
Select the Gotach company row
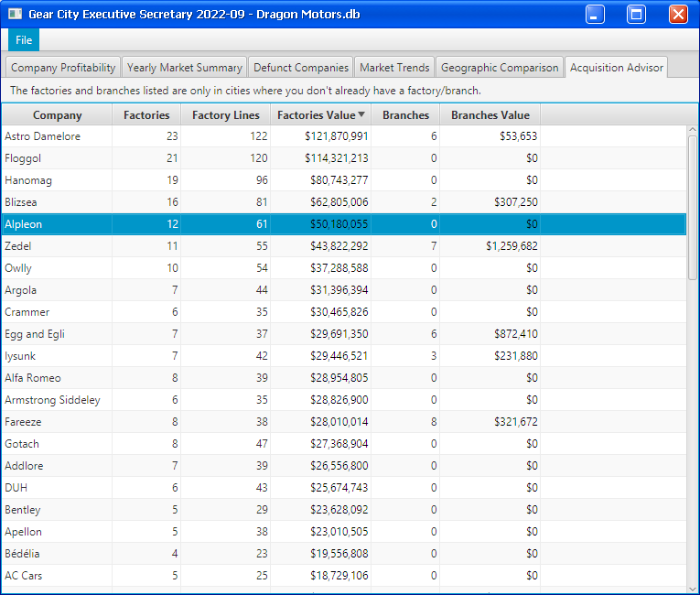click(344, 444)
